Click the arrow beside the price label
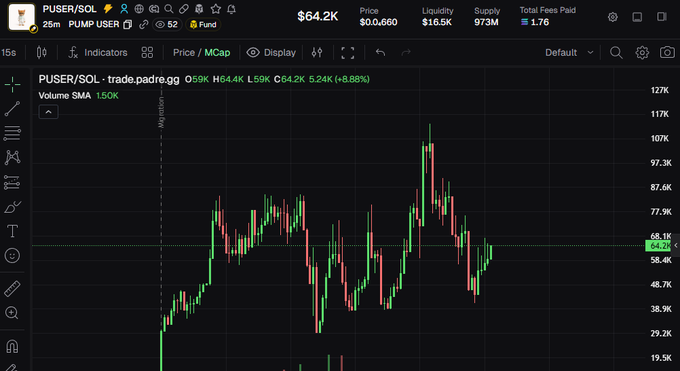The height and width of the screenshot is (371, 680). pos(676,246)
